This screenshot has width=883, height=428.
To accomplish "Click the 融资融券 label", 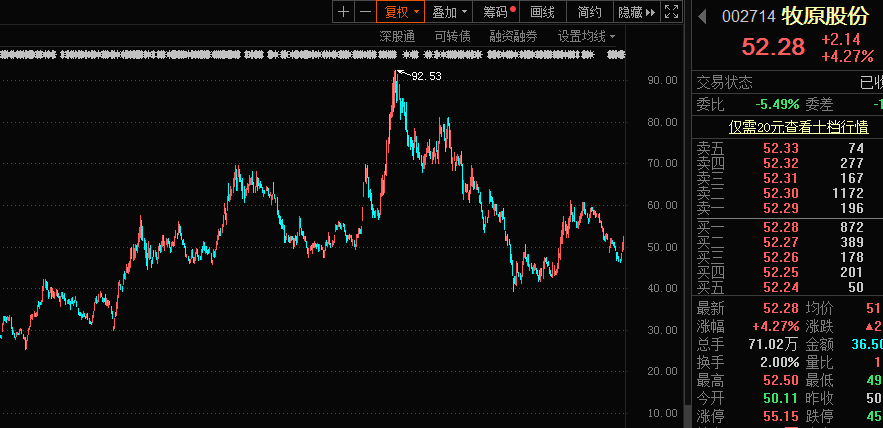I will [513, 36].
